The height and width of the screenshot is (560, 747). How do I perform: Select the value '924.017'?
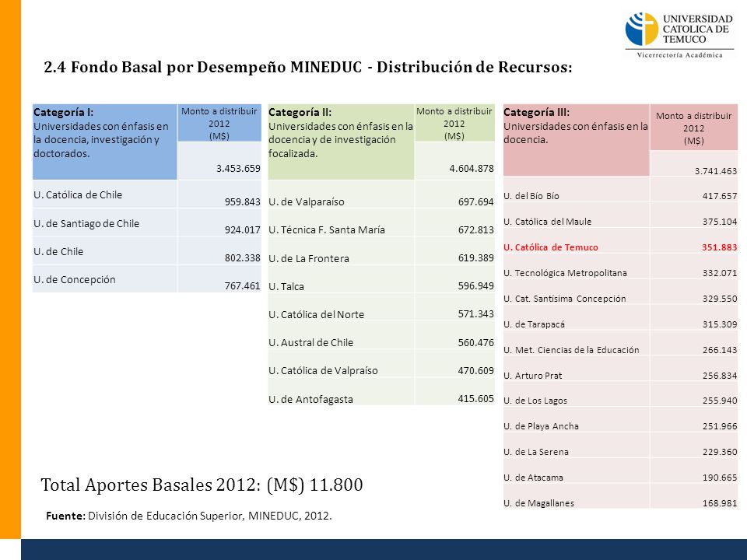[243, 230]
